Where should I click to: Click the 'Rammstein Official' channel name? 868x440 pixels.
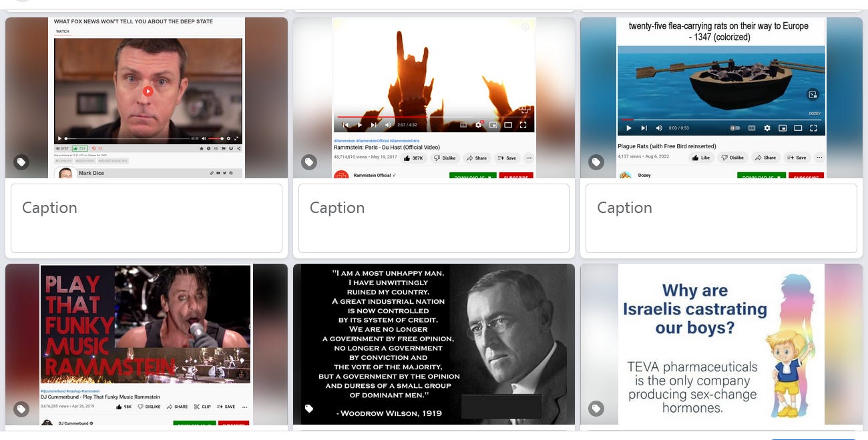pos(372,176)
